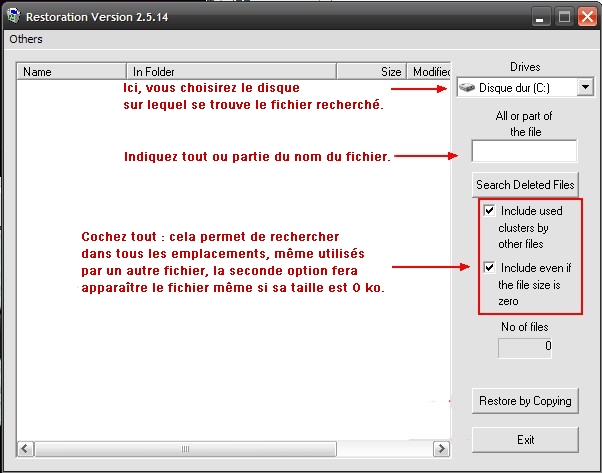Uncheck 'Include even if the file size is zero'
This screenshot has width=602, height=473.
coord(489,267)
